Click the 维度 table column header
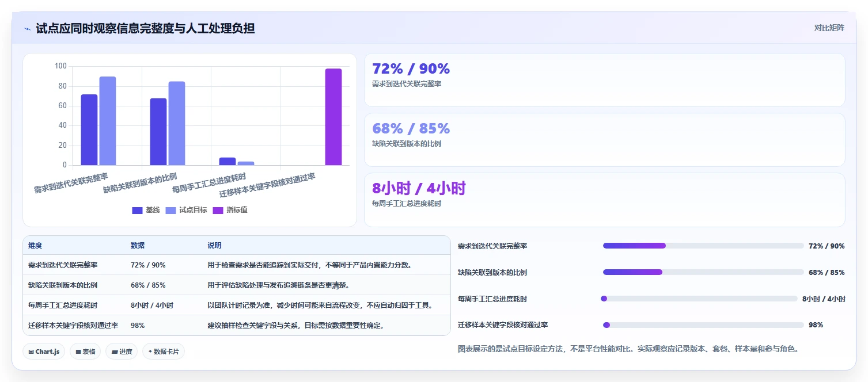 (x=35, y=246)
